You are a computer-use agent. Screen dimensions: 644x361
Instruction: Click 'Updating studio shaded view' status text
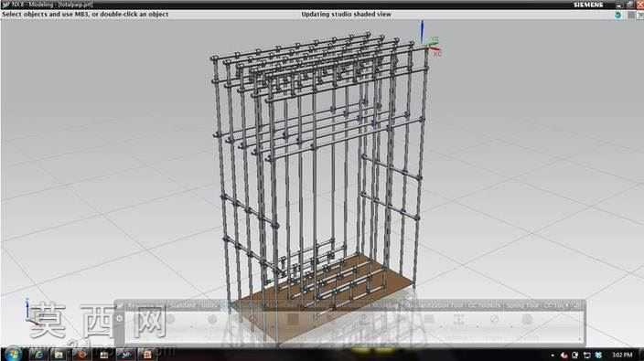pos(346,15)
